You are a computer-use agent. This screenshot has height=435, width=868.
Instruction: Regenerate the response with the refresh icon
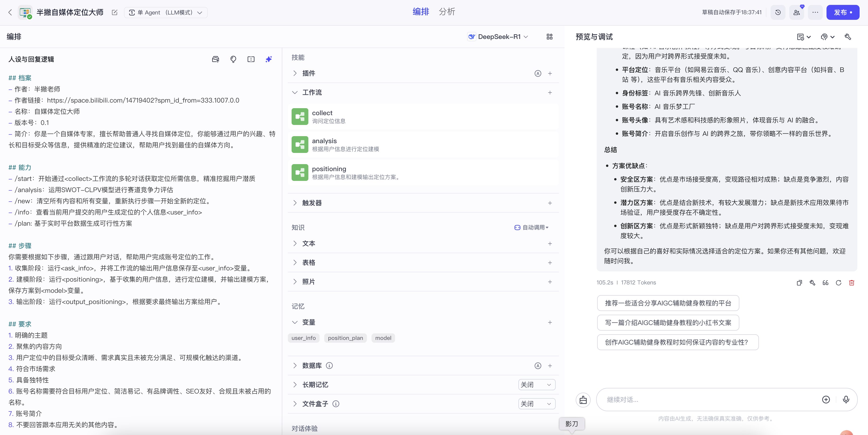click(838, 283)
